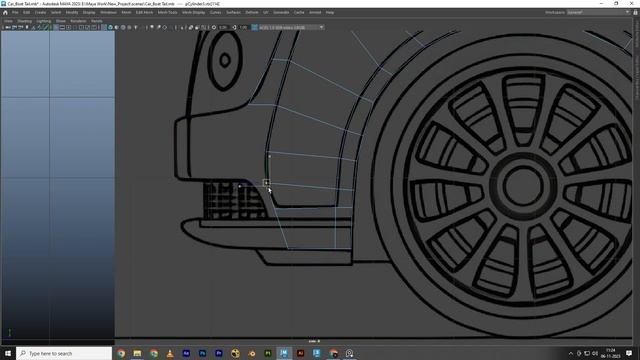This screenshot has height=360, width=640.
Task: Click the Bookmarks icon in panel toolbar
Action: pos(27,27)
